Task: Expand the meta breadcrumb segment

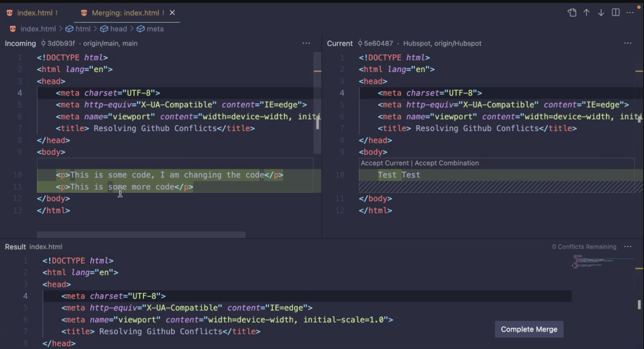Action: [x=155, y=29]
